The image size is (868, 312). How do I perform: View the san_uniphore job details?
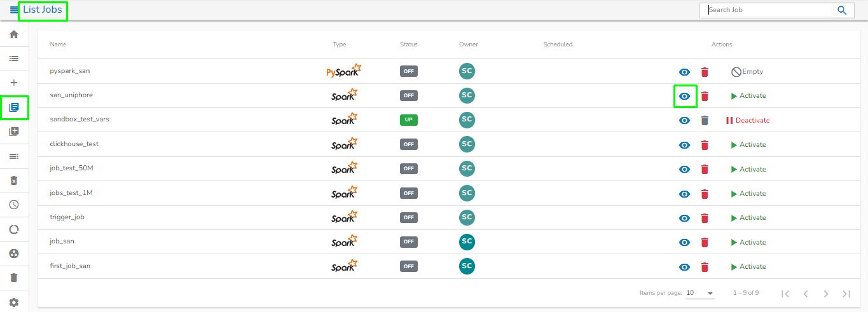click(x=685, y=96)
